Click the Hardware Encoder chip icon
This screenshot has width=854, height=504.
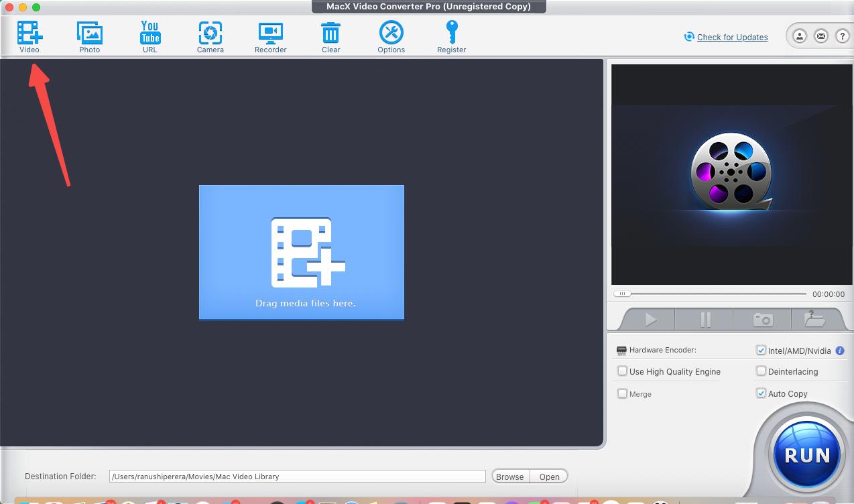pos(621,350)
